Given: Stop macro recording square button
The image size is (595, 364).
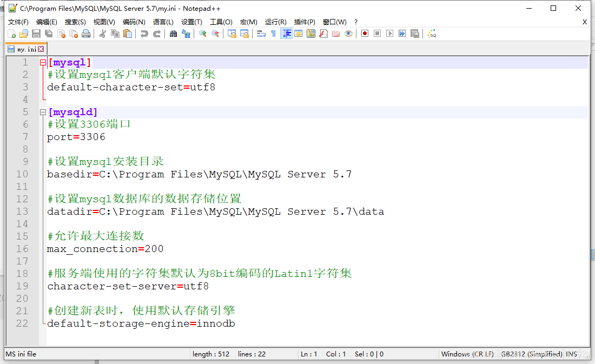Looking at the screenshot, I should pos(377,34).
